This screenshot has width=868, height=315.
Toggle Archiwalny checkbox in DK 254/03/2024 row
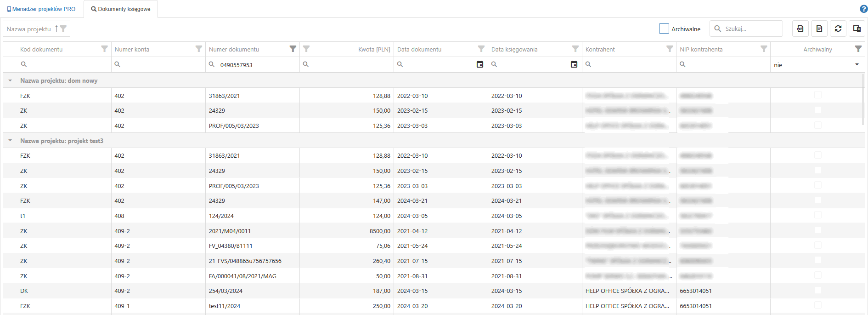click(x=817, y=291)
